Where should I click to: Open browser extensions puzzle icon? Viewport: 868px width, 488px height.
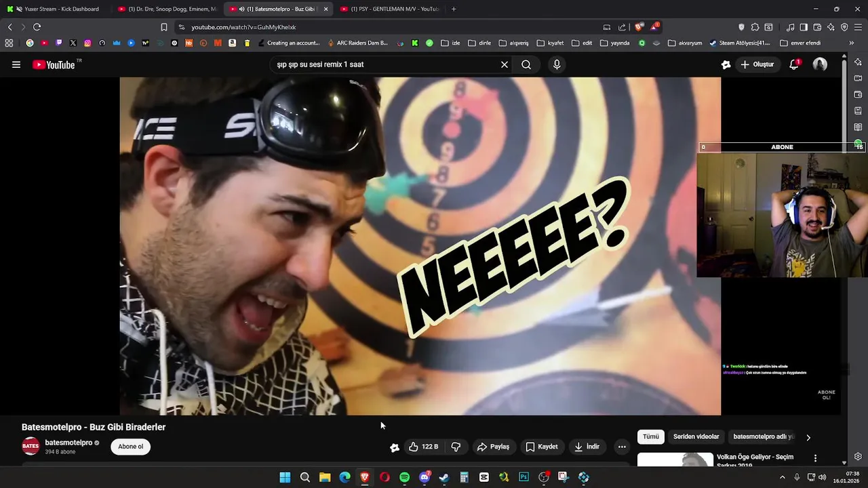click(x=754, y=27)
